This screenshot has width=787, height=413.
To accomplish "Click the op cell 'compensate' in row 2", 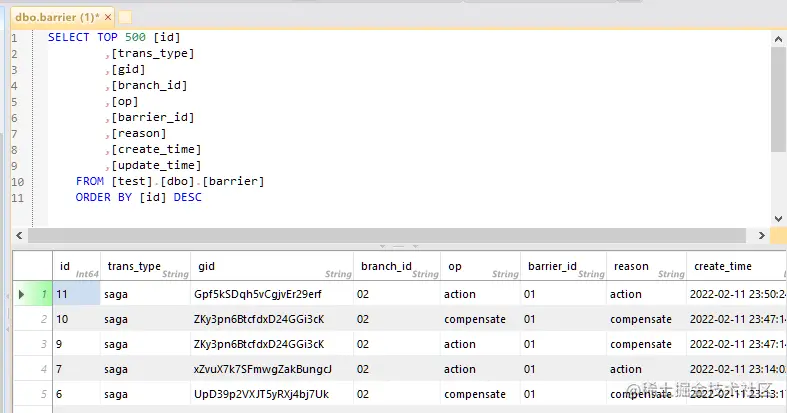I will pyautogui.click(x=481, y=319).
